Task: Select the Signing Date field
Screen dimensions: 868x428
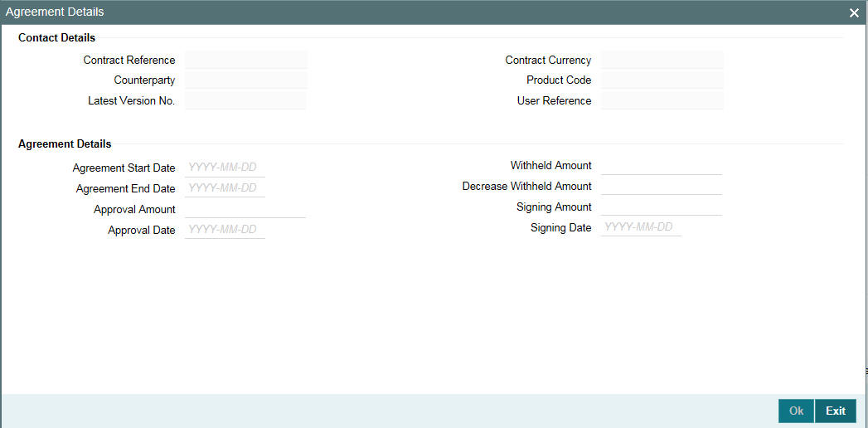Action: click(x=641, y=227)
